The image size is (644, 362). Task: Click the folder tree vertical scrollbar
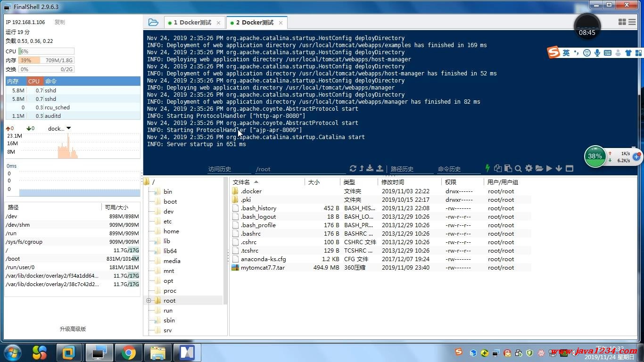(225, 240)
